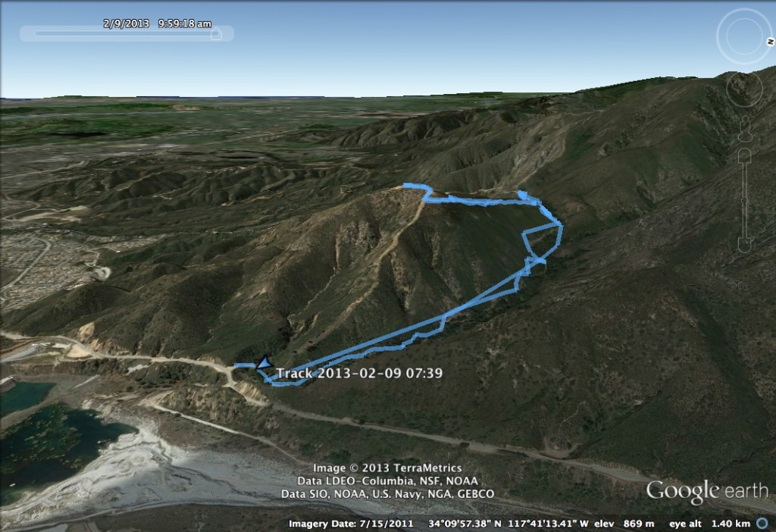Click the zoom in top end of zoom slider
This screenshot has height=532, width=776.
[x=745, y=156]
